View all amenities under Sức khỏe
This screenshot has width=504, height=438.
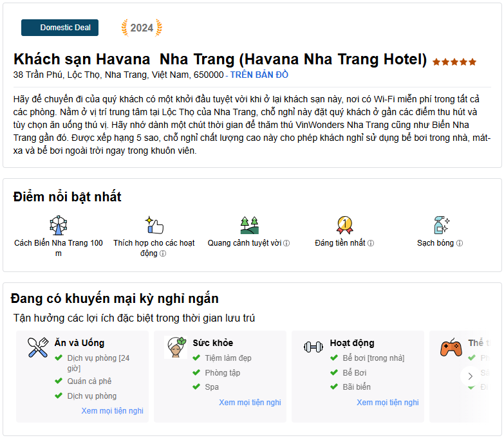(250, 403)
